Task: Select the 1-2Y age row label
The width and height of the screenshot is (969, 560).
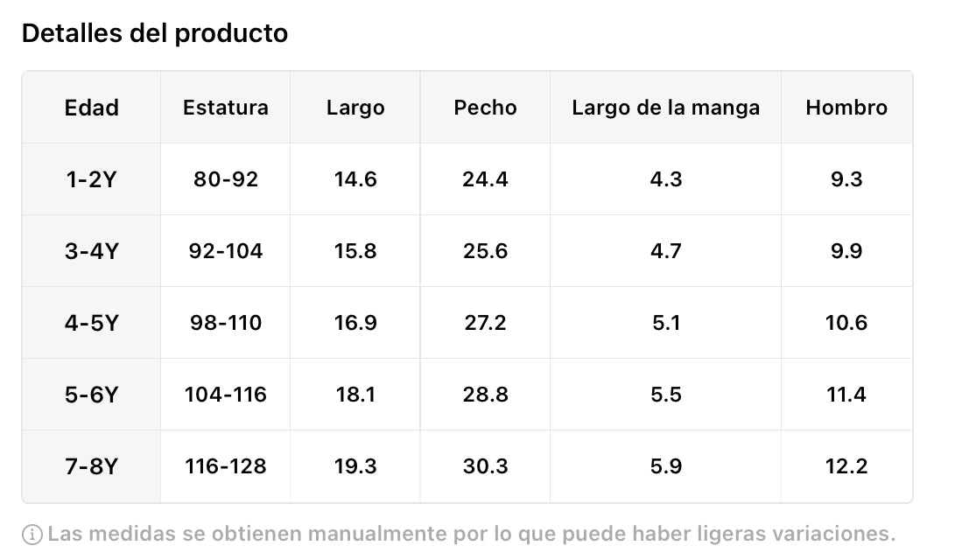Action: click(91, 179)
